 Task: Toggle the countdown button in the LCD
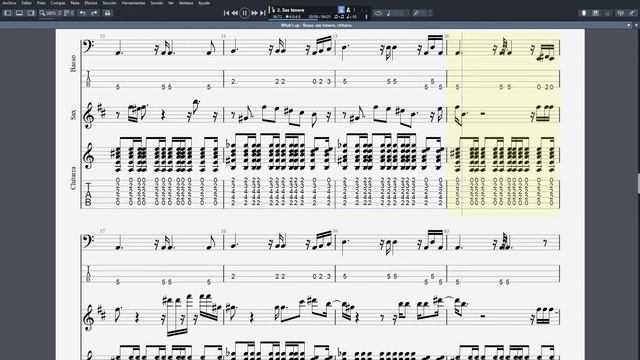[341, 10]
